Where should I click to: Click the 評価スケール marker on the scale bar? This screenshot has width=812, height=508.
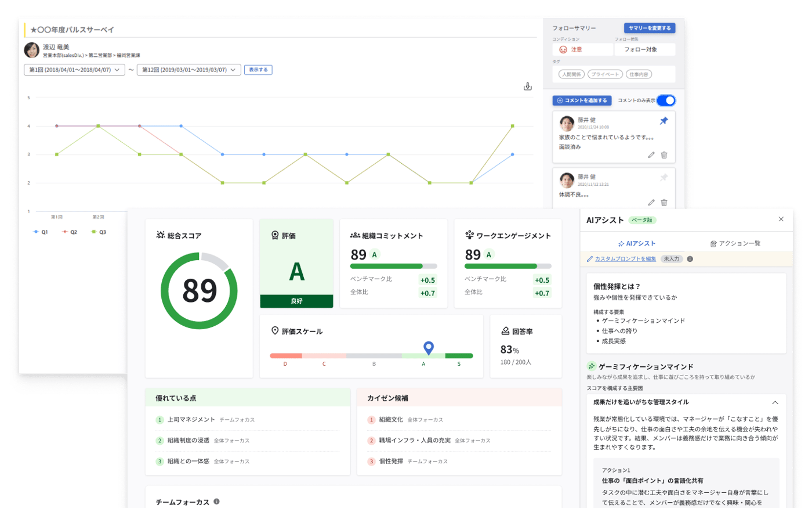point(429,348)
